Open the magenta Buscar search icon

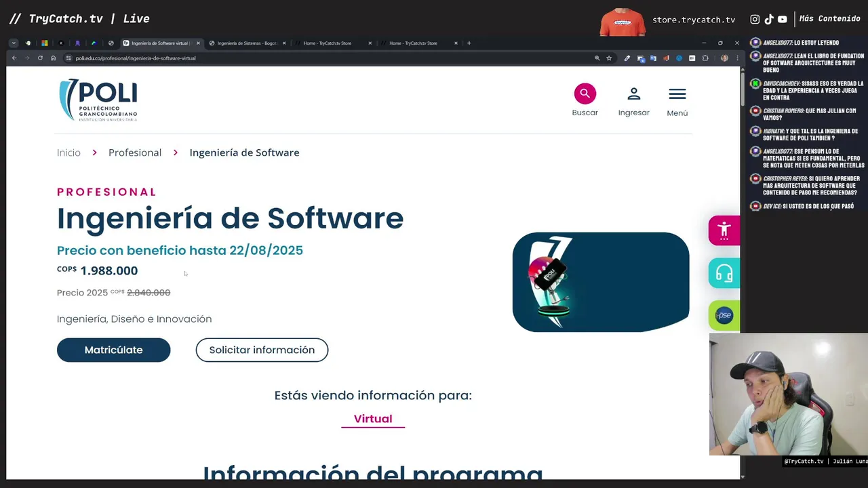click(585, 94)
